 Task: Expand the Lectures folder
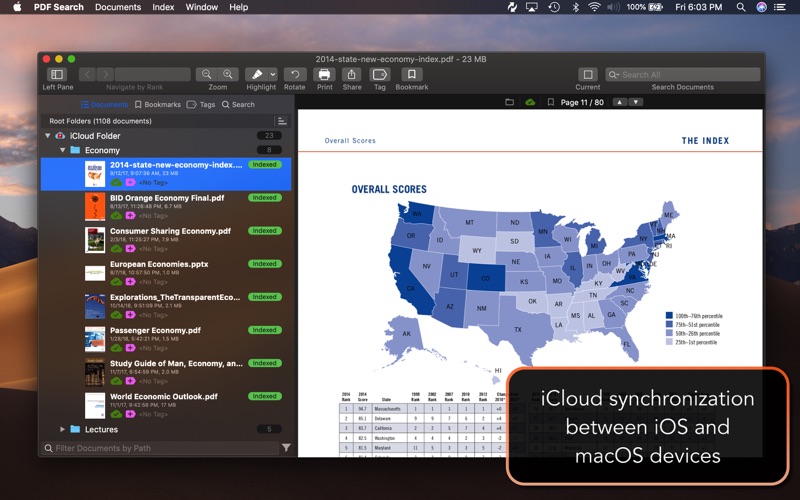[62, 430]
